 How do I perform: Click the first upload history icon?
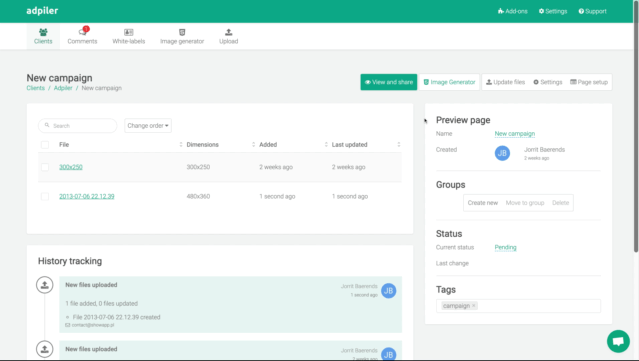coord(45,285)
